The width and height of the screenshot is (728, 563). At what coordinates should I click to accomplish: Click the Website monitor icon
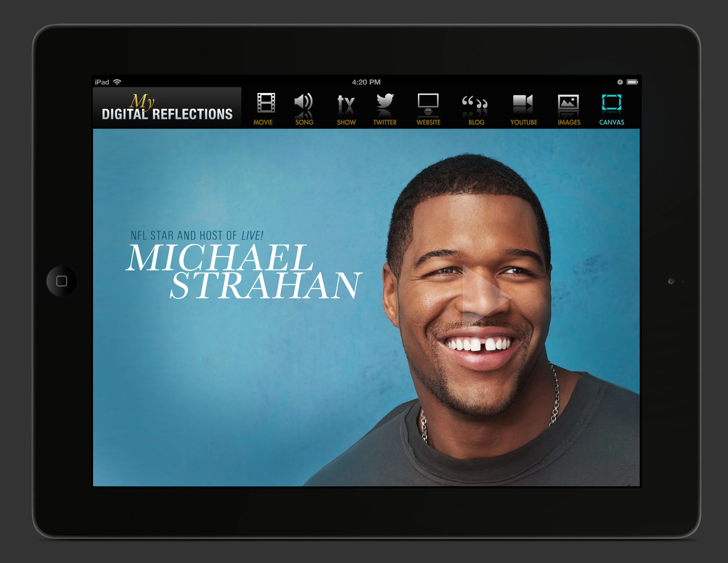click(x=428, y=102)
